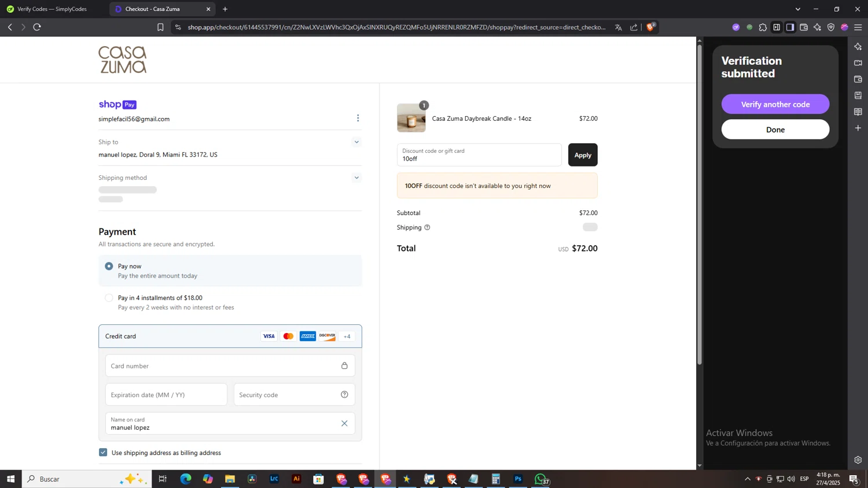This screenshot has width=868, height=488.
Task: Open Photoshop from the taskbar
Action: [518, 479]
